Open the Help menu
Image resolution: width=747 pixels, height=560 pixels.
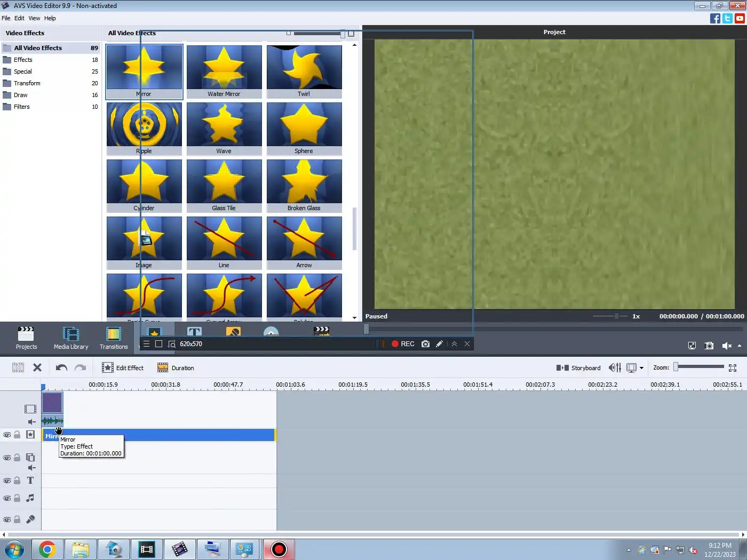(x=50, y=18)
